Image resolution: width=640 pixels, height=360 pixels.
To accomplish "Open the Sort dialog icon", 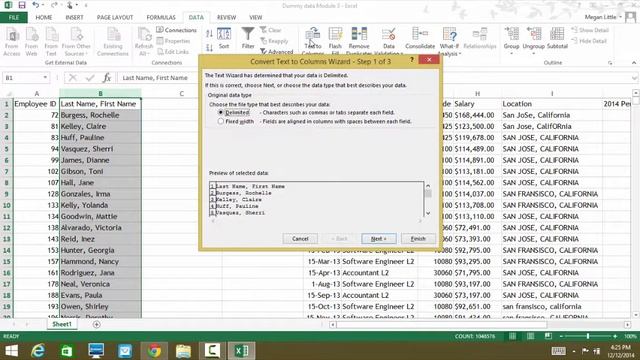I will 224,38.
